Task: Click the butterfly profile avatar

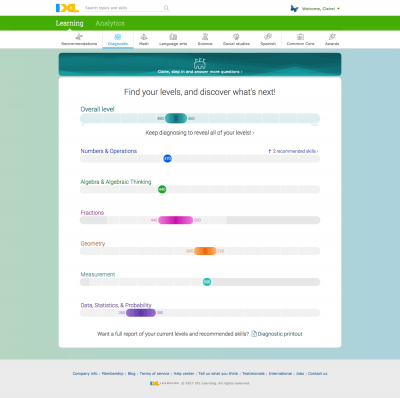Action: 294,8
